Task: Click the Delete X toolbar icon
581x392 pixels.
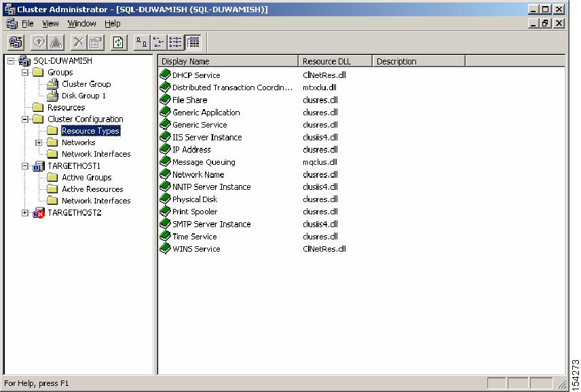Action: (x=79, y=42)
